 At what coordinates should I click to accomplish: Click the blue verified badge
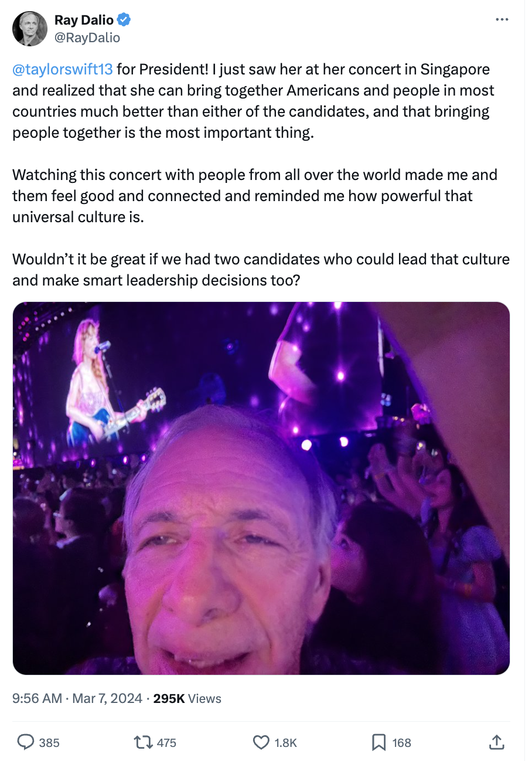124,20
